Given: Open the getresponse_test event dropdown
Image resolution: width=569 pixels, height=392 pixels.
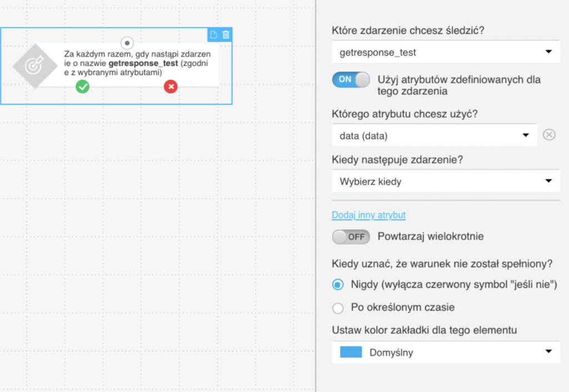Looking at the screenshot, I should tap(446, 52).
